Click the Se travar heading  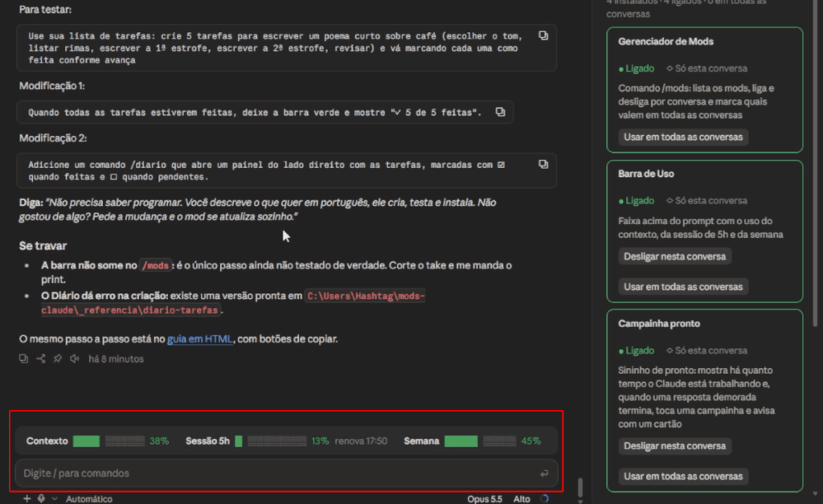[43, 246]
